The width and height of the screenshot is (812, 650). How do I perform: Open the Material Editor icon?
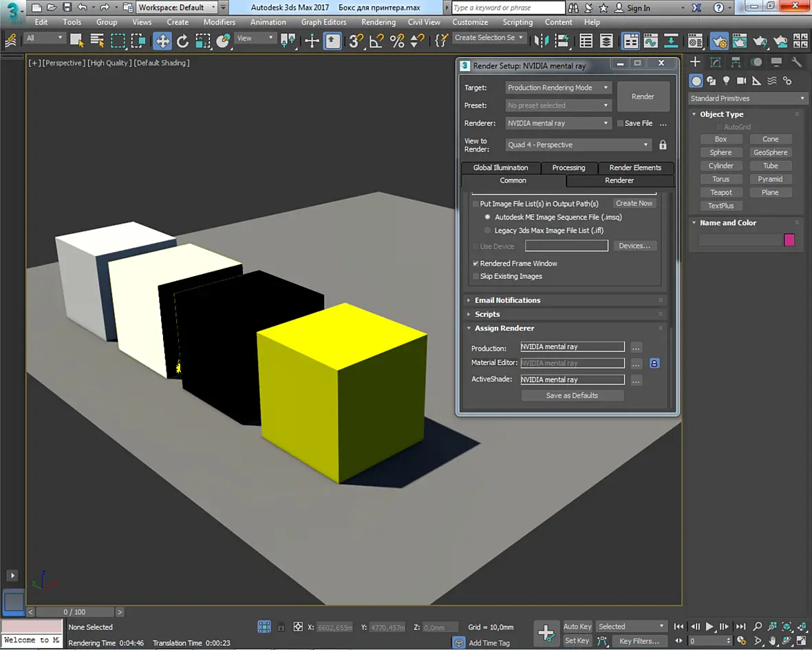point(696,41)
